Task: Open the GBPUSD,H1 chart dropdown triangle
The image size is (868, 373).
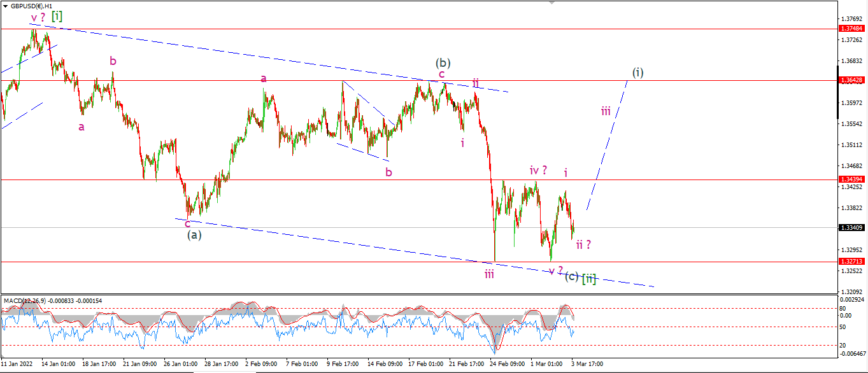Action: coord(4,5)
